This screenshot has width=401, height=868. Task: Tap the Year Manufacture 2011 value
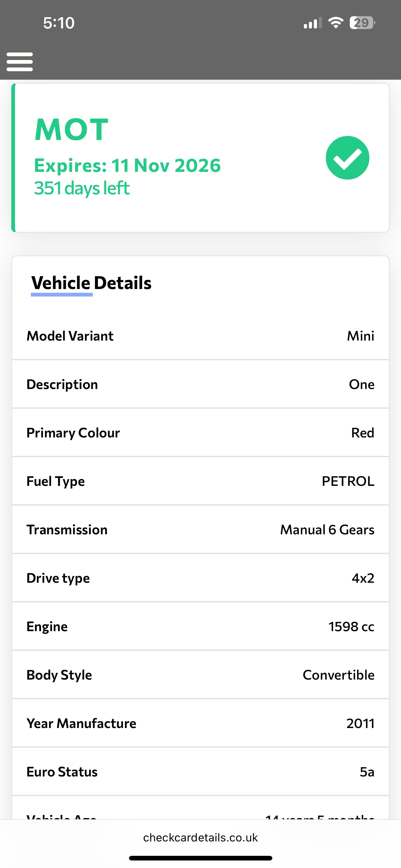point(360,723)
